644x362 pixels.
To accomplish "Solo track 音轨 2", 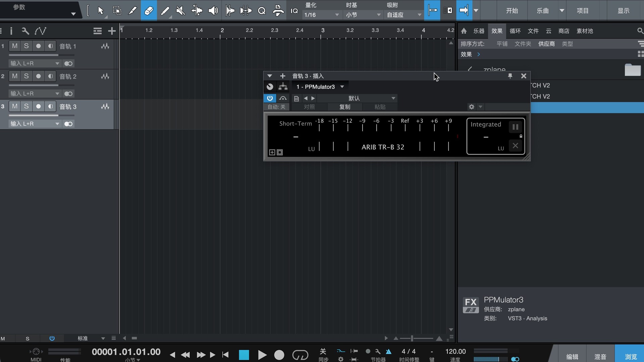I will 26,76.
